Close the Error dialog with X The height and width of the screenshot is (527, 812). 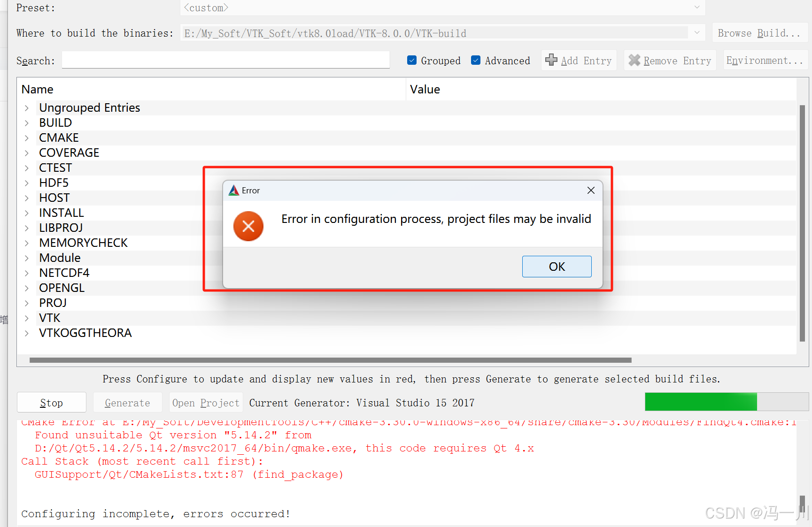click(591, 190)
